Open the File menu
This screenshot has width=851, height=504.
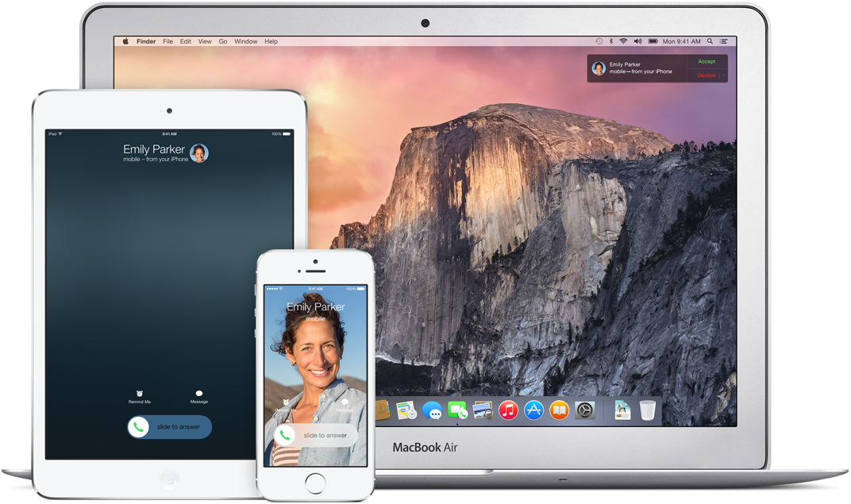click(x=168, y=41)
